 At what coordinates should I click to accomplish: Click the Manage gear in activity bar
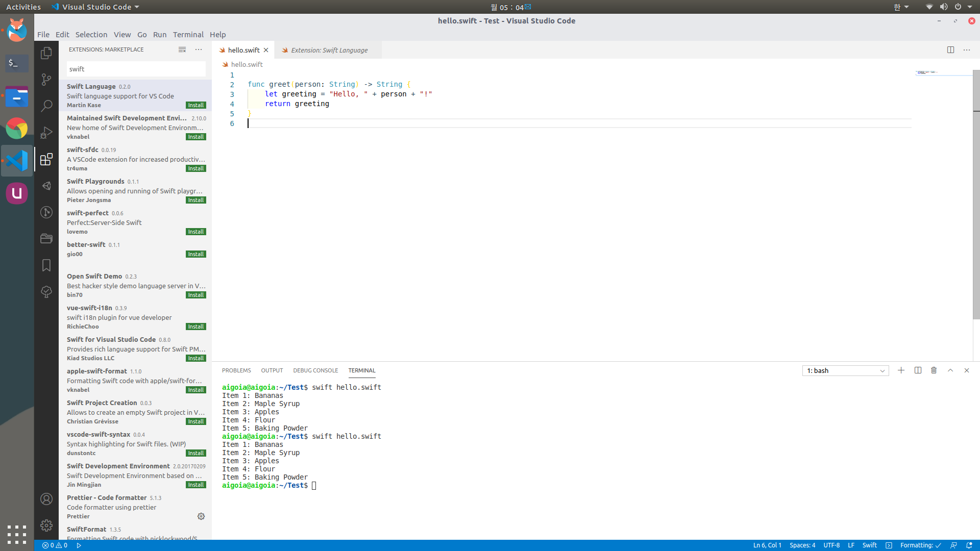[46, 525]
